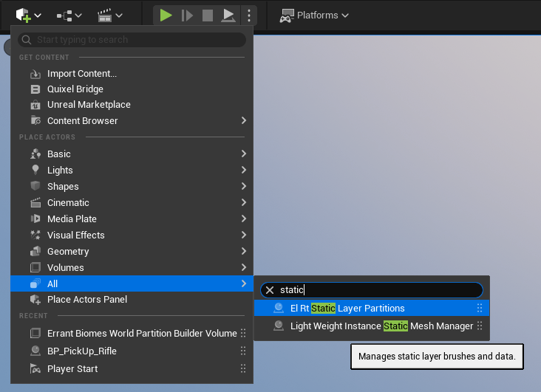Viewport: 541px width, 392px height.
Task: Click the Player Start flag icon
Action: 35,368
